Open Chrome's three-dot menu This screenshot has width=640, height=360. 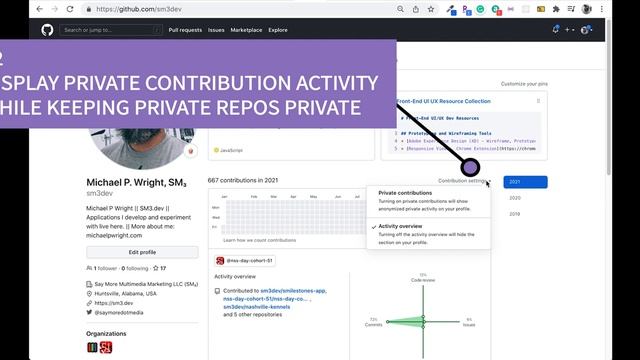[602, 9]
